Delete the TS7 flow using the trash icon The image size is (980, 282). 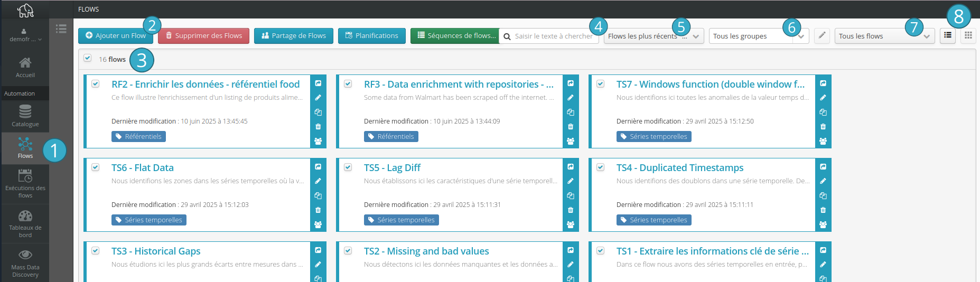(x=823, y=127)
